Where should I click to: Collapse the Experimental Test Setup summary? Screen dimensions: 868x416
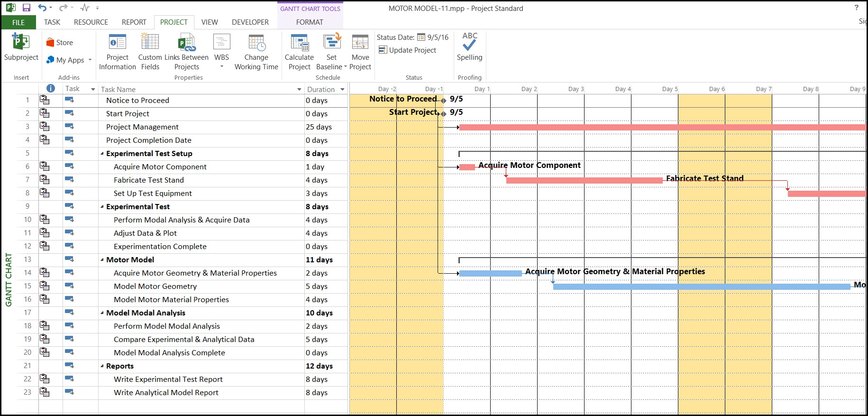point(102,154)
